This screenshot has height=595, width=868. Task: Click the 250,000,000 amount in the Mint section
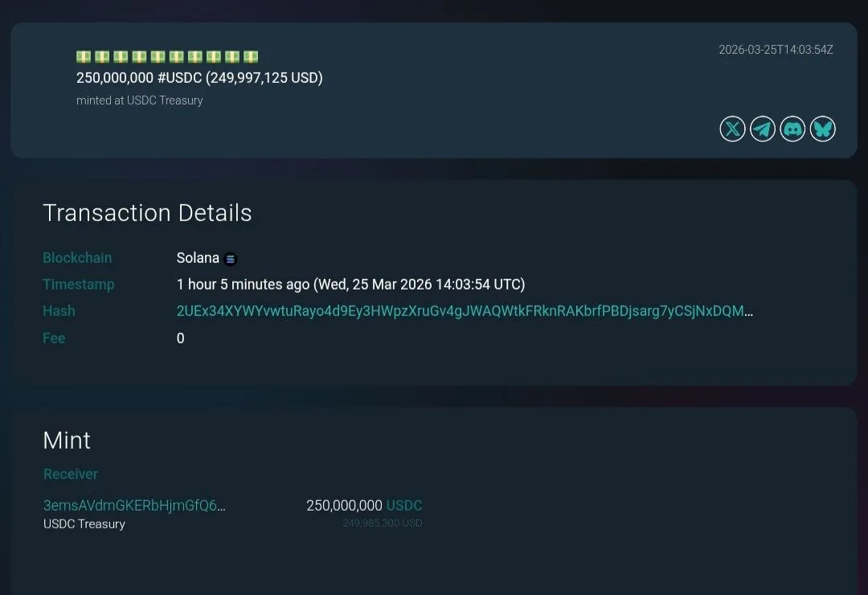[x=344, y=506]
